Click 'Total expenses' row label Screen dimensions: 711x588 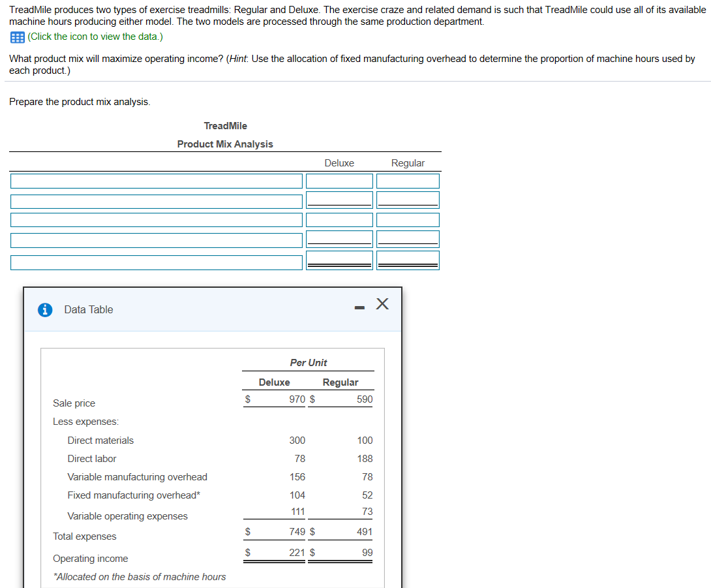(84, 536)
